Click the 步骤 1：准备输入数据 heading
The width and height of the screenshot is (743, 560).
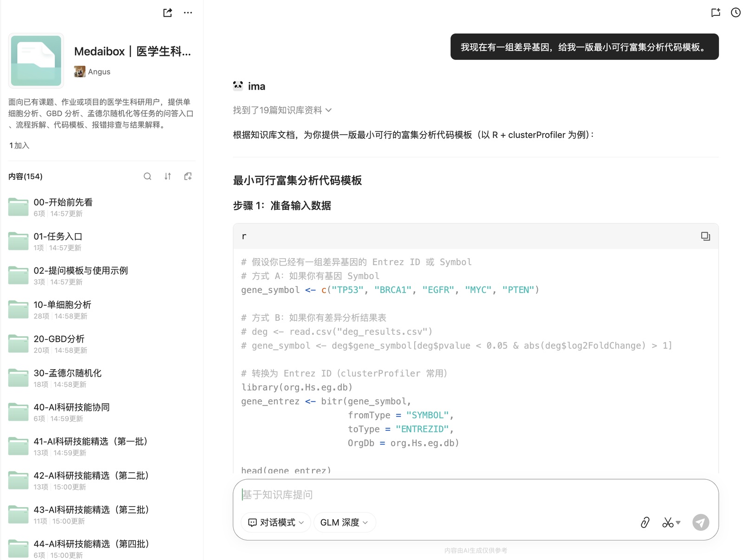282,206
